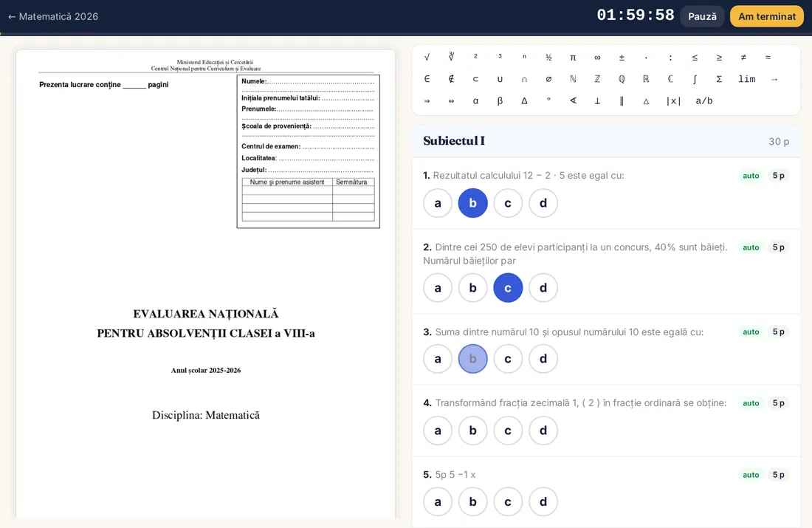Screen dimensions: 812x528
Task: Insert the alpha symbol
Action: [x=475, y=100]
